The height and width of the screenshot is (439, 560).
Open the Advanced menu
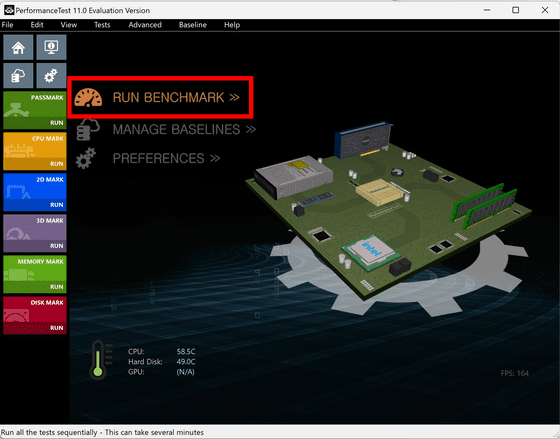145,25
